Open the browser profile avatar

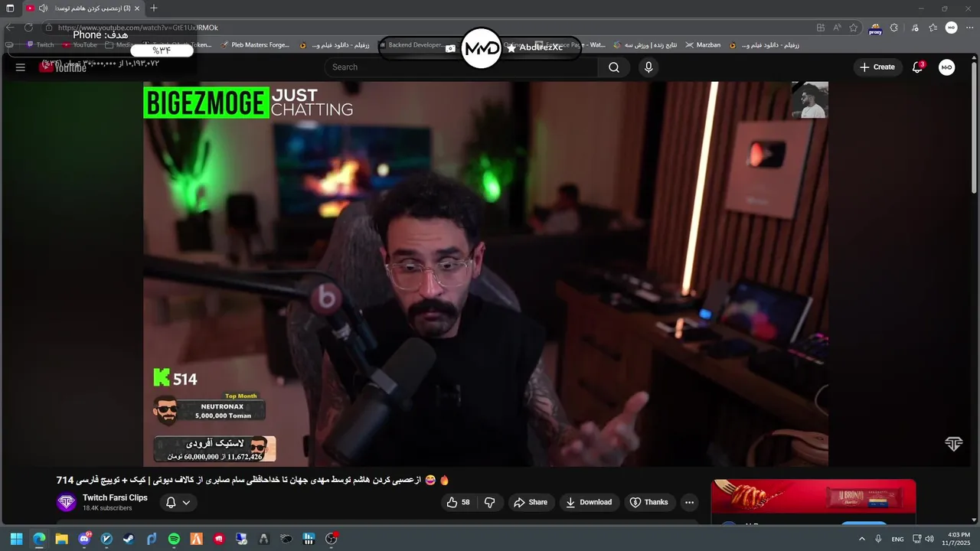coord(951,28)
